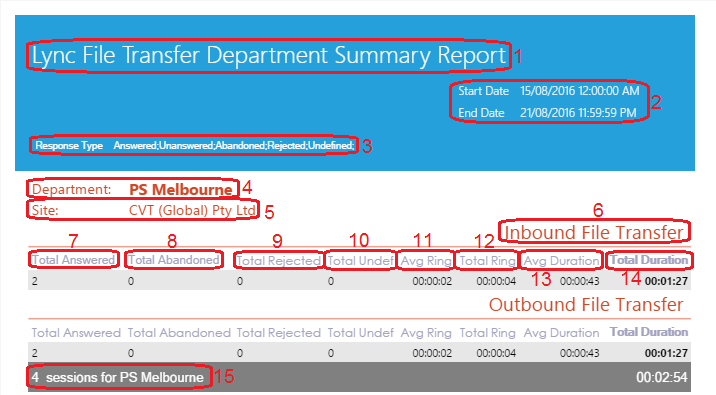Click Total Undef header in Inbound section
The width and height of the screenshot is (716, 395).
coord(360,261)
